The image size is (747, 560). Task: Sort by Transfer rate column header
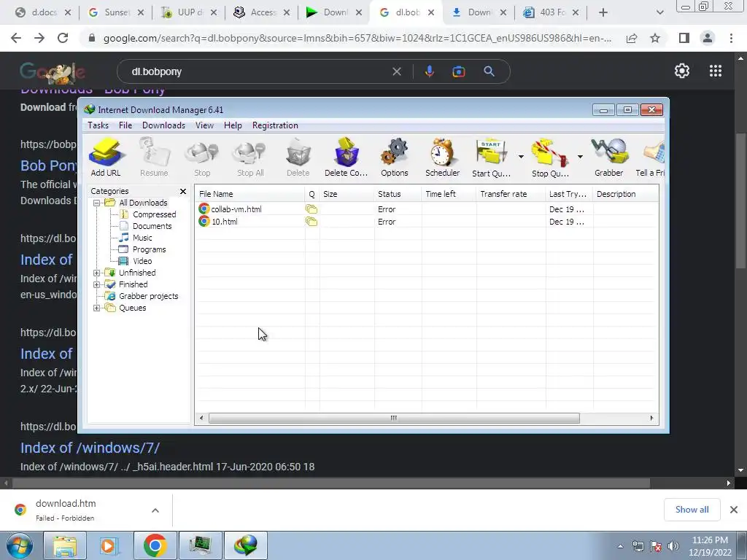pos(511,194)
